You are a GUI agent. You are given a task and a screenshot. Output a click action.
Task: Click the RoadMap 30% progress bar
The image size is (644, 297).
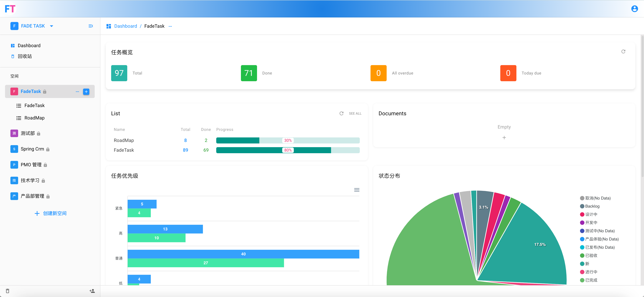pyautogui.click(x=288, y=140)
